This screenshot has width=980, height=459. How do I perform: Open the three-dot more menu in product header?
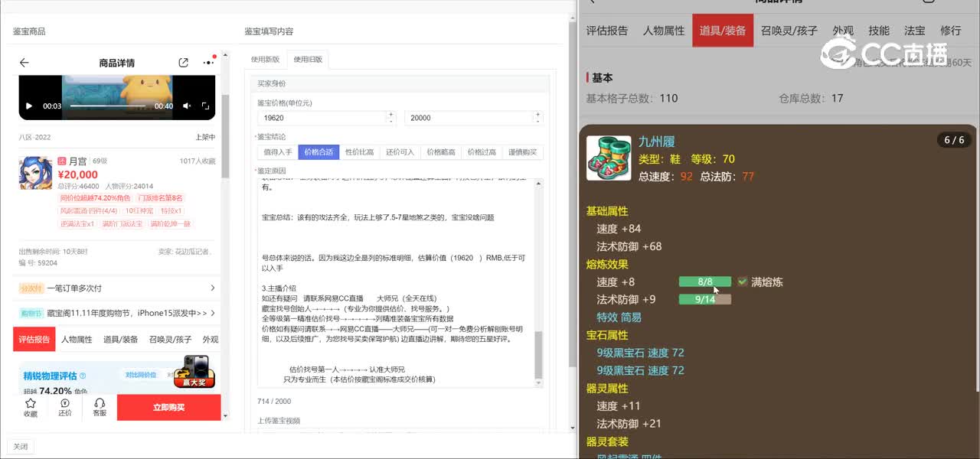[x=208, y=63]
